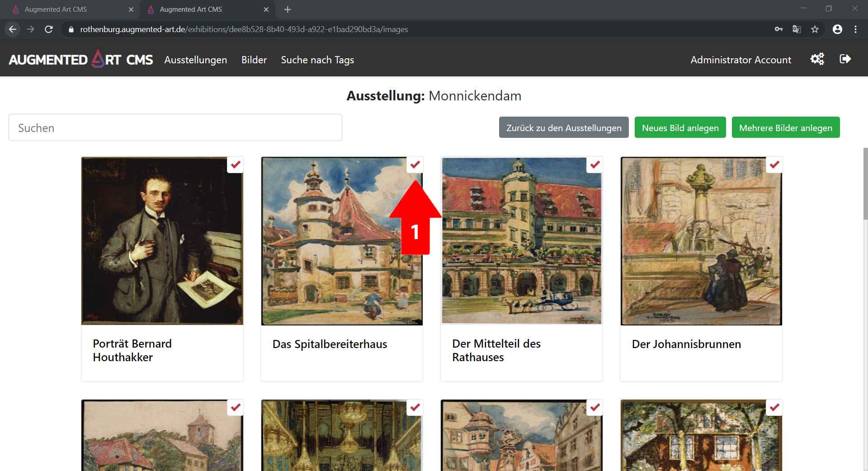Toggle checkmark on Der Mittelteil des Rathauses
Screen dimensions: 868x471
click(x=595, y=165)
